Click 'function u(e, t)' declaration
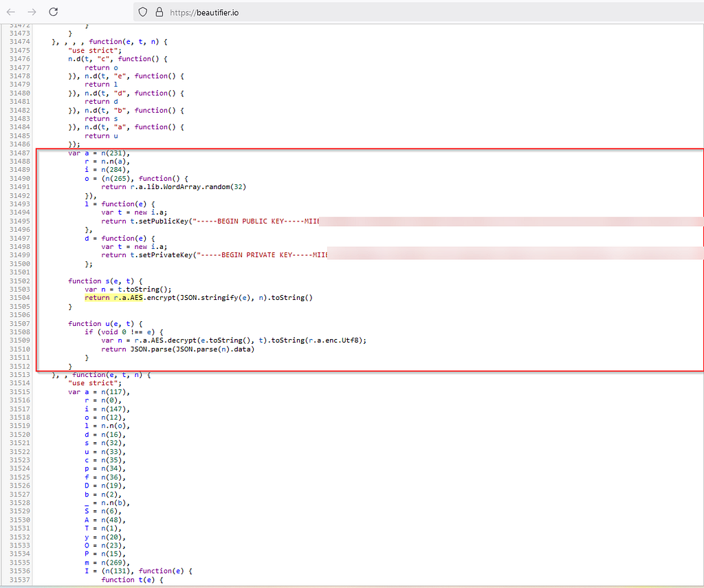Viewport: 704px width, 588px height. pos(101,323)
